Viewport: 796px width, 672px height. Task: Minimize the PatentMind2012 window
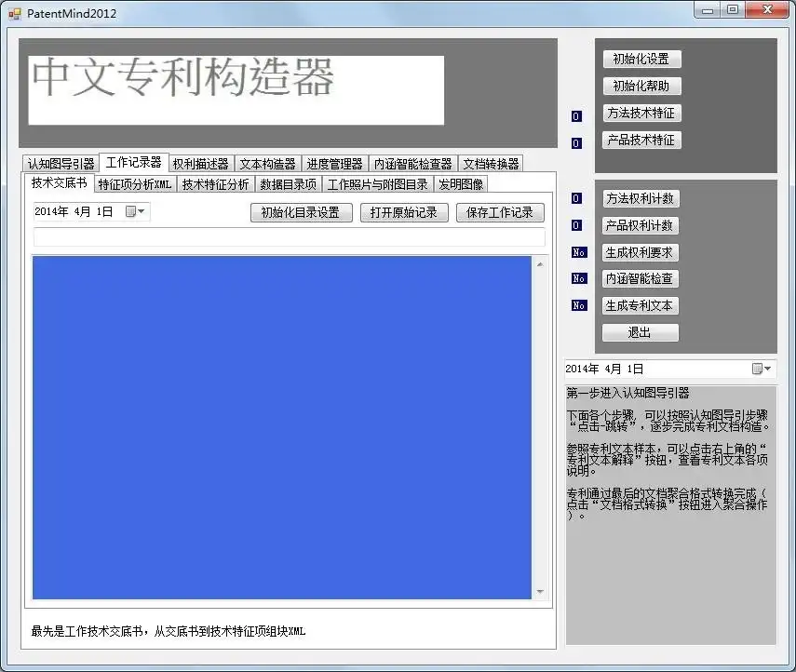708,10
